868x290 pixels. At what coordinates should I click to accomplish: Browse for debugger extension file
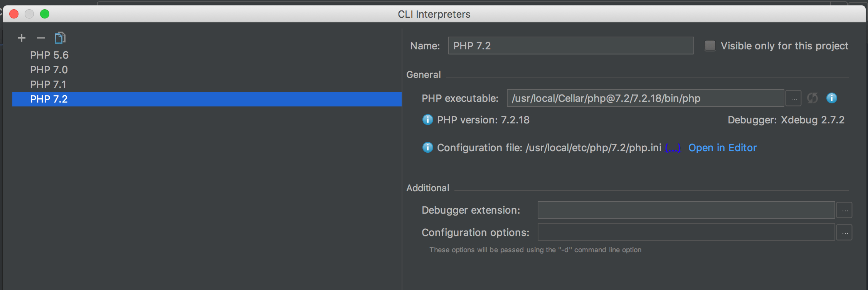pyautogui.click(x=845, y=210)
